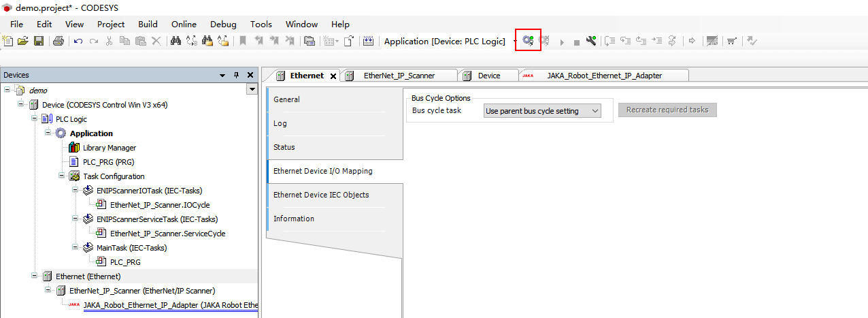Close the Ethernet editor tab
868x318 pixels.
coord(333,76)
